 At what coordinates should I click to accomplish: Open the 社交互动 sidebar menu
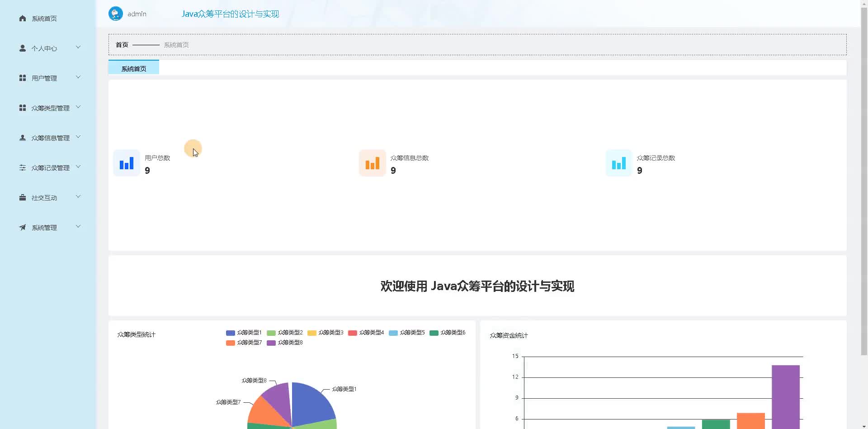tap(44, 198)
